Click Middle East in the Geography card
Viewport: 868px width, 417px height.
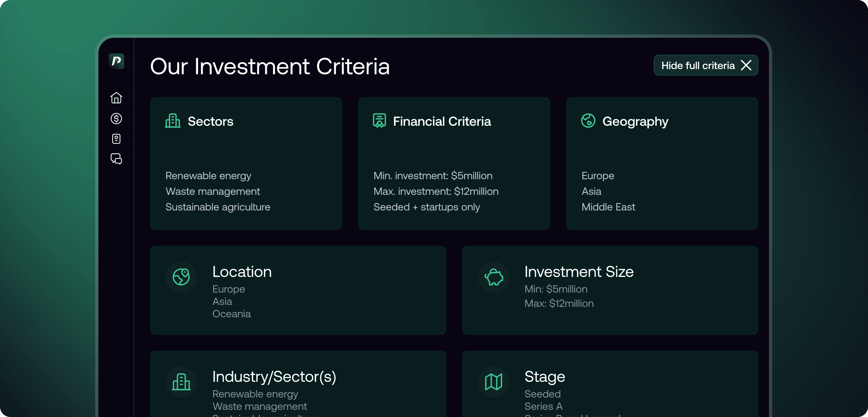point(609,207)
